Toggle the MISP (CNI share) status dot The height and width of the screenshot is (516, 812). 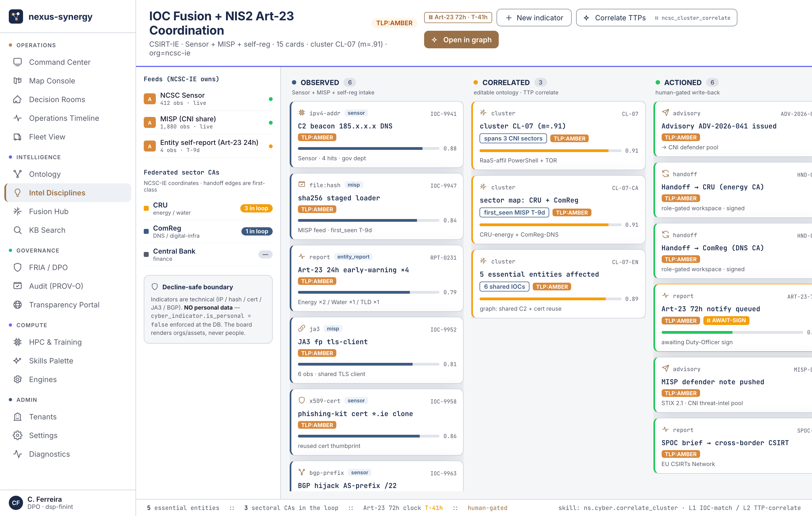[x=270, y=122]
